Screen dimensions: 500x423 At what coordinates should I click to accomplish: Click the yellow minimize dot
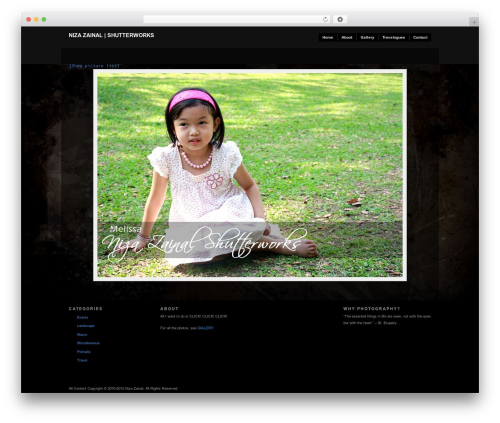click(36, 19)
